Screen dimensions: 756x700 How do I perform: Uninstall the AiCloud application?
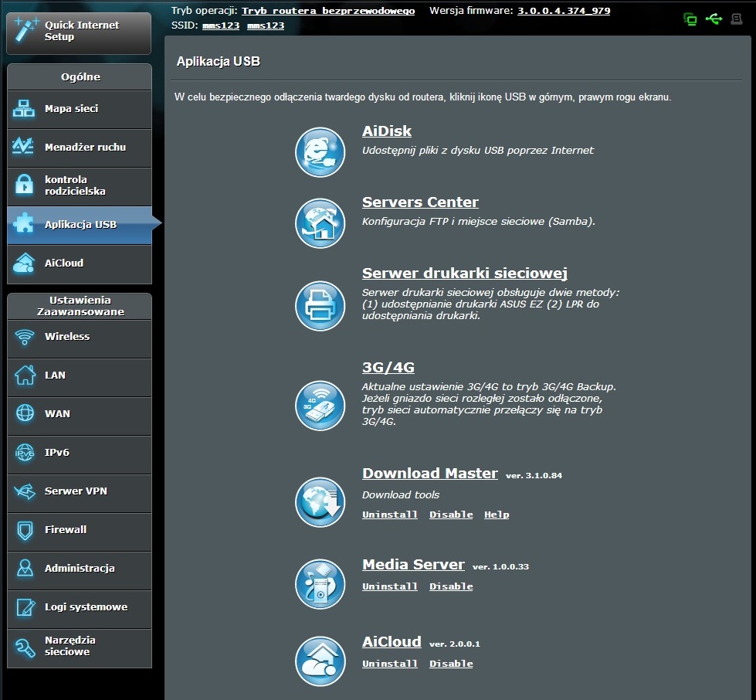tap(390, 664)
